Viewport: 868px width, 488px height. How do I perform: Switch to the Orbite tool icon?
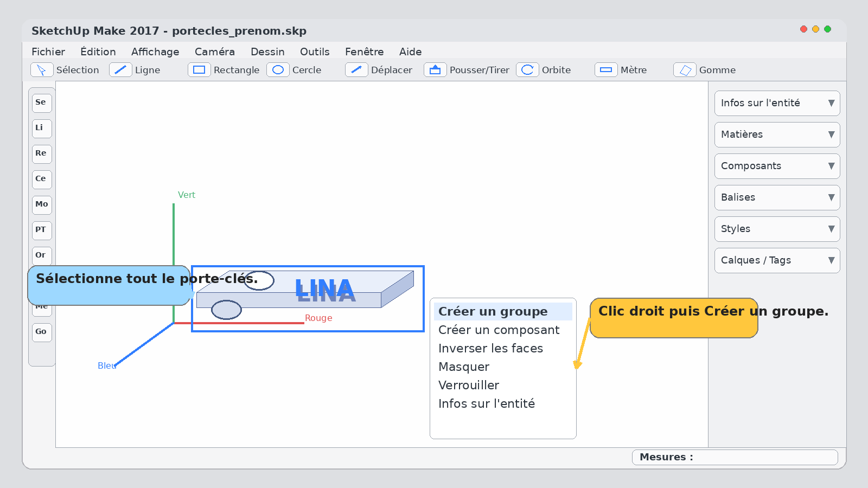pos(527,70)
